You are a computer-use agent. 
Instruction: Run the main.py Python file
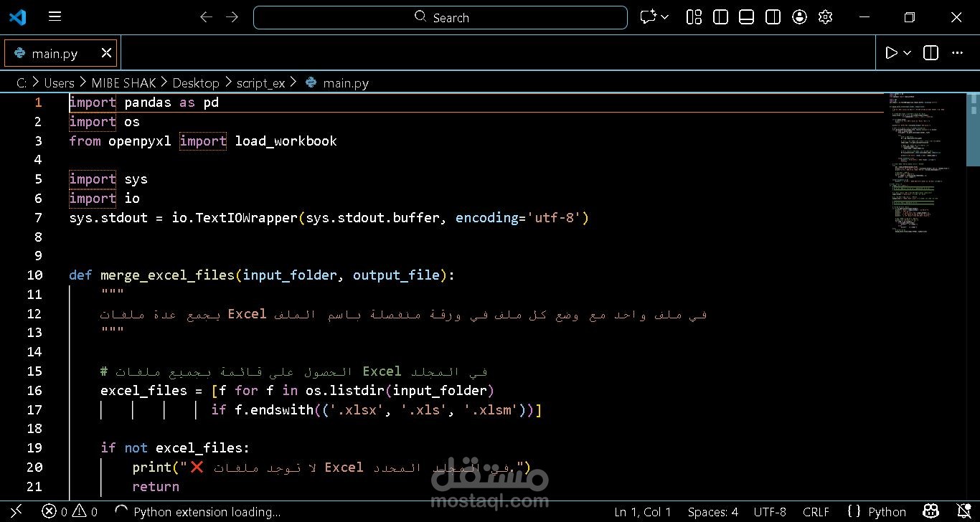coord(891,52)
